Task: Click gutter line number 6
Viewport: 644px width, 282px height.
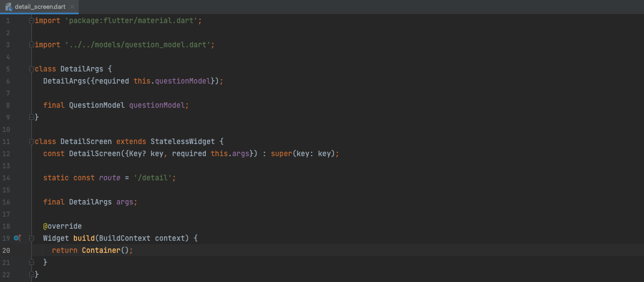Action: pos(8,81)
